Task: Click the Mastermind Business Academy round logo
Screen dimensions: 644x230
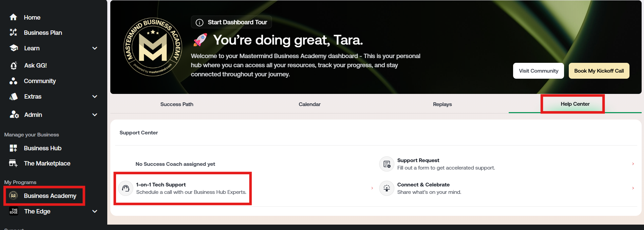Action: coord(153,47)
